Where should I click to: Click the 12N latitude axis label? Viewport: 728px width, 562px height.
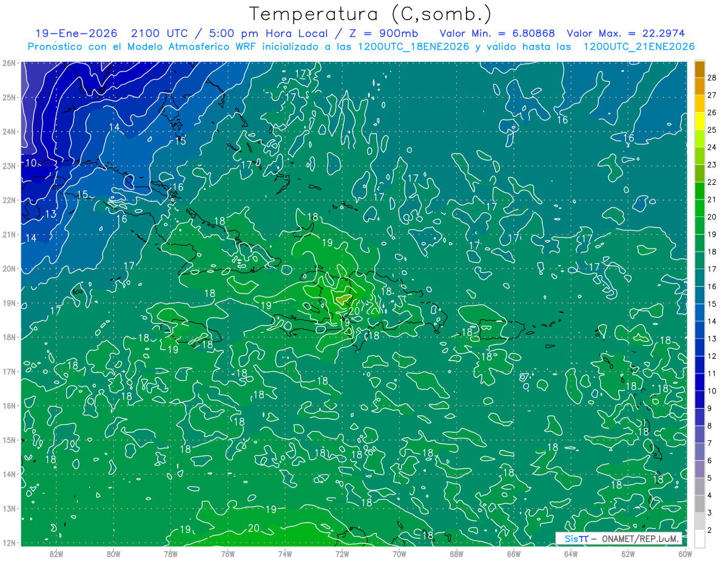pyautogui.click(x=9, y=543)
